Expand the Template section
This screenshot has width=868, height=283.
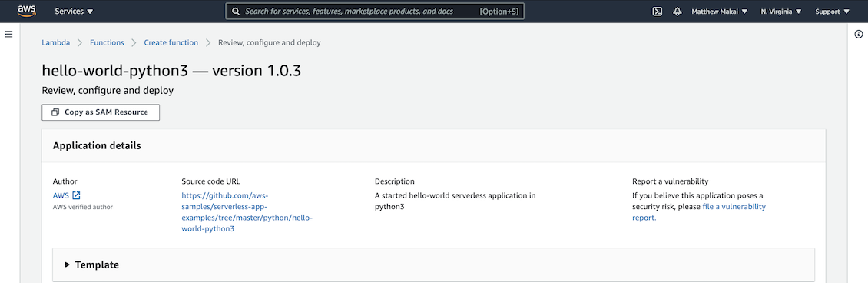(433, 265)
